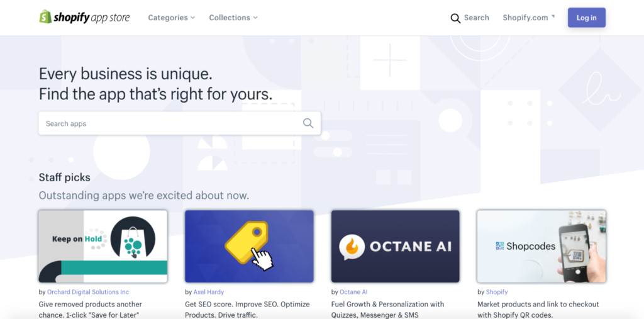Go to Shopify.com link

point(525,18)
